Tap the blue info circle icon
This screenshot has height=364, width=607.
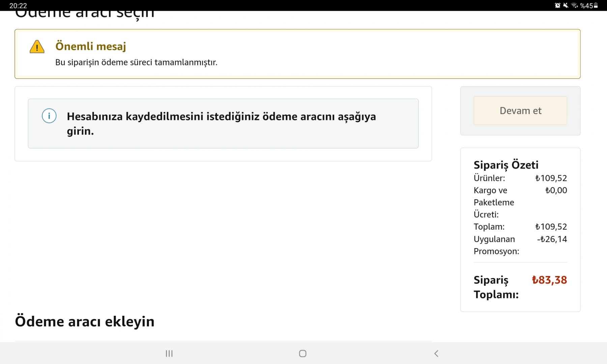pyautogui.click(x=49, y=116)
